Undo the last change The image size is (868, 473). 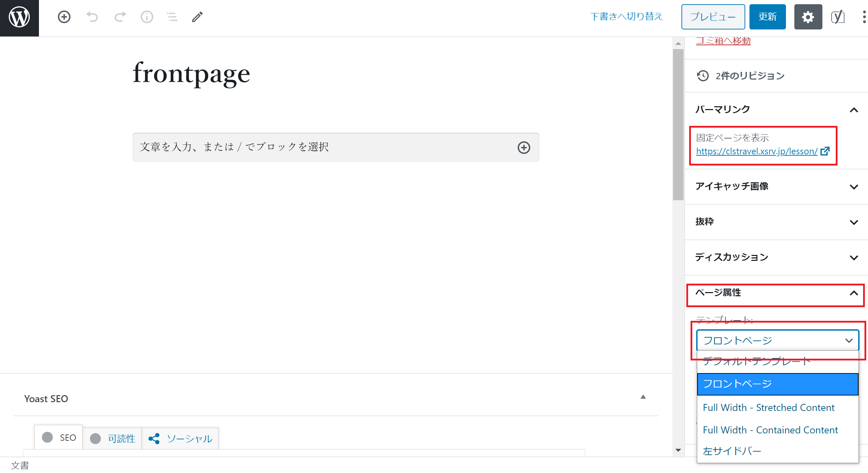coord(92,17)
